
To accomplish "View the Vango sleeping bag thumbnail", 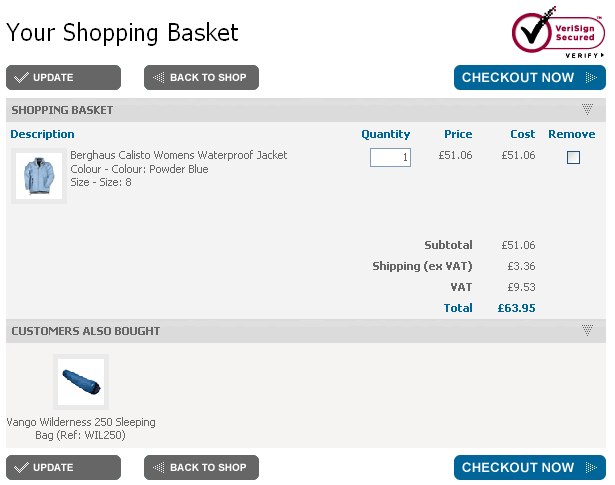I will point(81,382).
